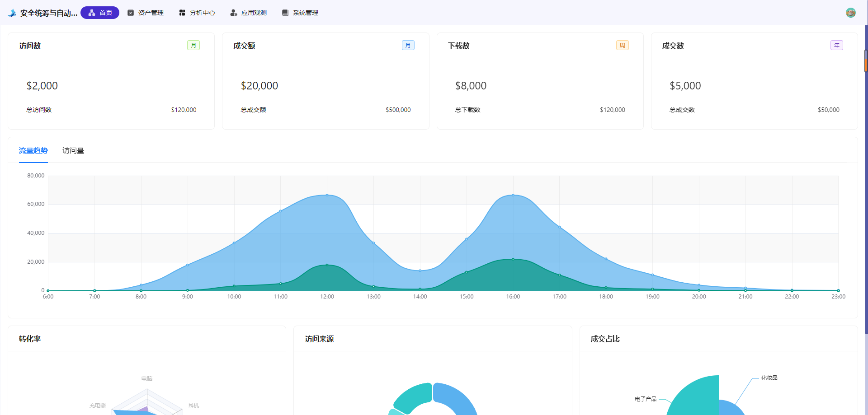The height and width of the screenshot is (415, 868).
Task: Click the 总访问数 label
Action: point(39,110)
